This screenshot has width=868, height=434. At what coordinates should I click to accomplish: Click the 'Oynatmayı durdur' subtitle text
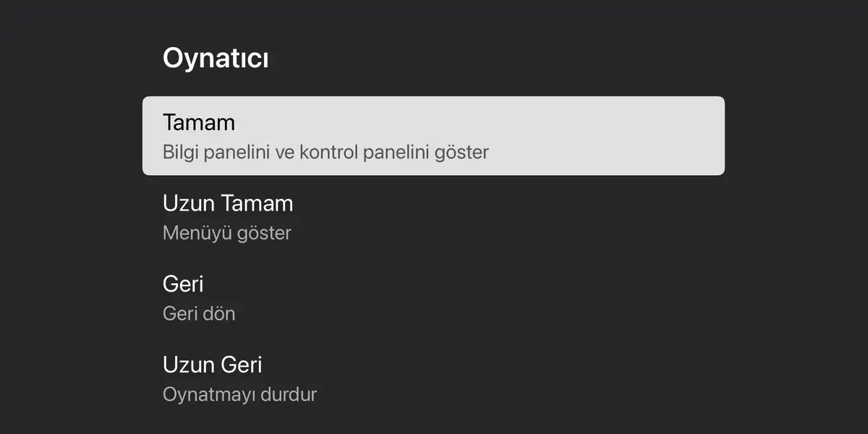coord(239,395)
